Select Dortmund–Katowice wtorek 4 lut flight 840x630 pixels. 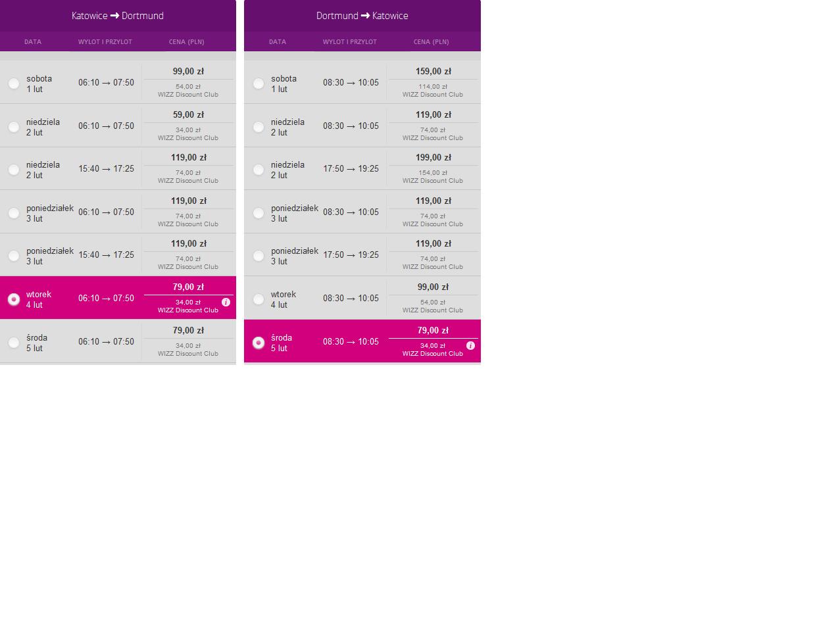(x=259, y=299)
